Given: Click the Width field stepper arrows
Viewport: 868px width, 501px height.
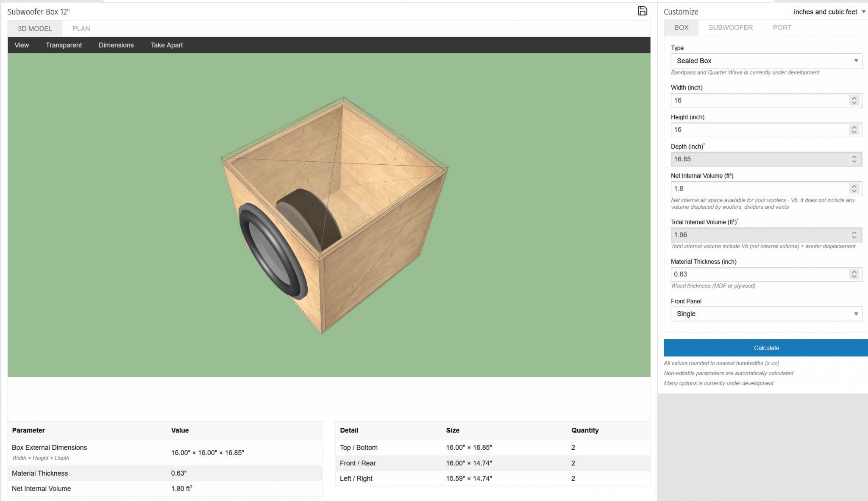Looking at the screenshot, I should click(x=854, y=100).
